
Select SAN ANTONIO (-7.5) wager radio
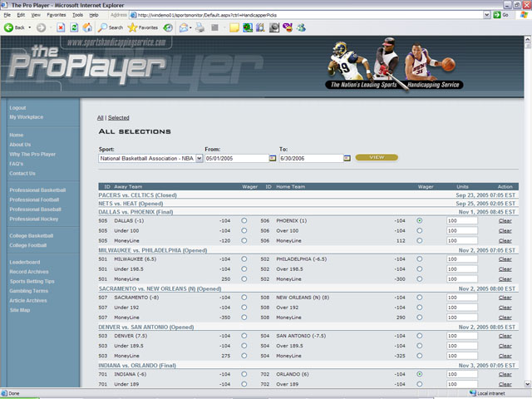pos(420,336)
